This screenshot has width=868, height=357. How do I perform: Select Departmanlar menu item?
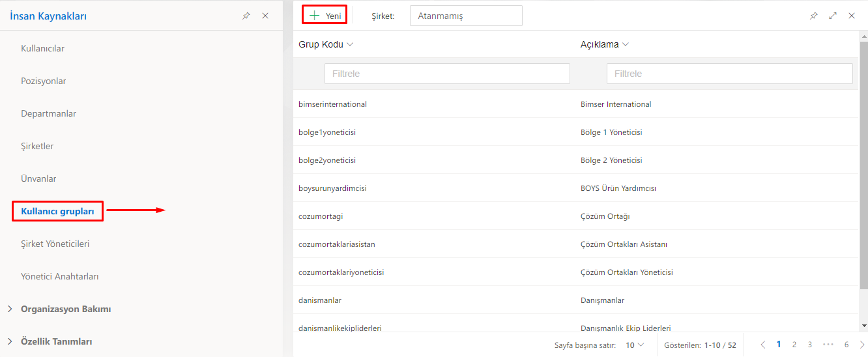coord(48,113)
